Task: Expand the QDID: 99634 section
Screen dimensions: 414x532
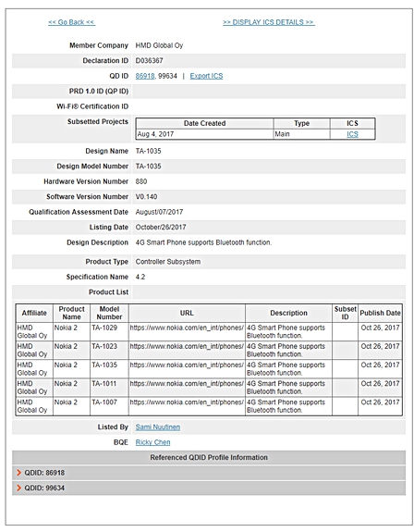Action: click(x=209, y=488)
